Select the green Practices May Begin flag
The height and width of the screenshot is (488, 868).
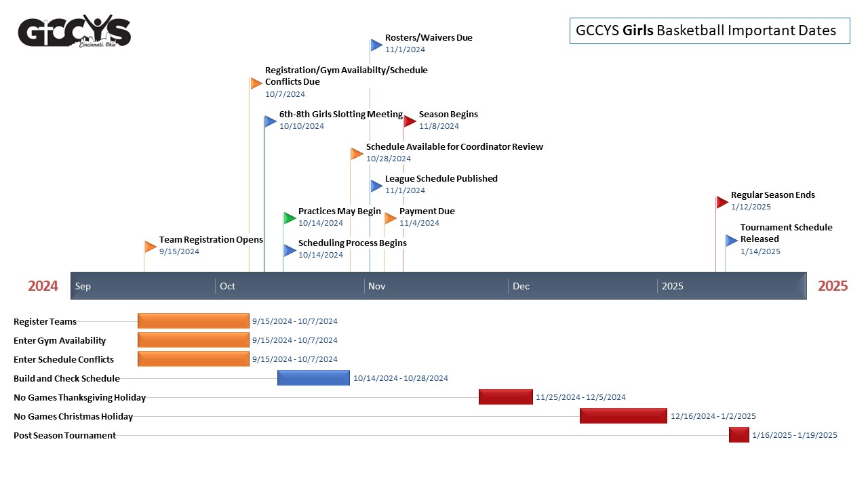click(x=290, y=218)
